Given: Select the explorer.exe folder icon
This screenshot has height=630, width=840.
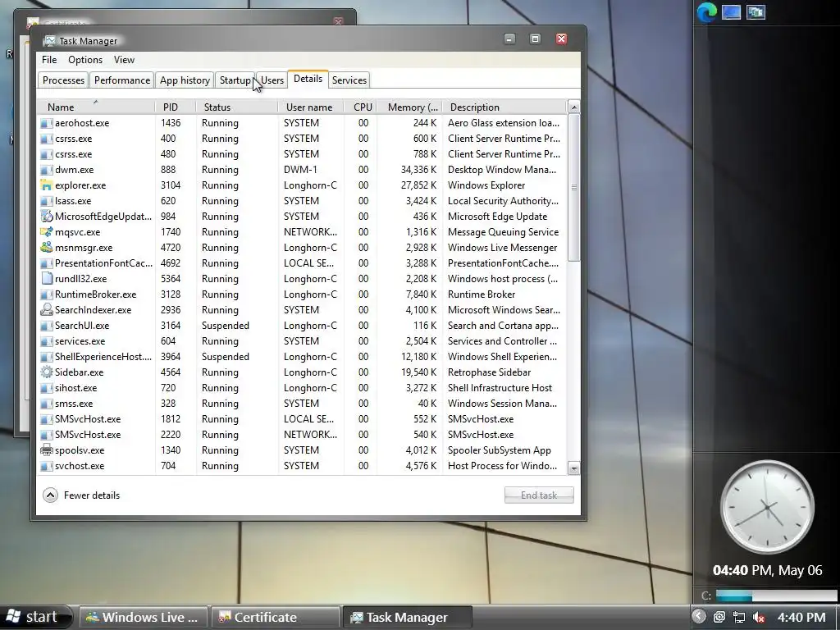Looking at the screenshot, I should point(47,185).
